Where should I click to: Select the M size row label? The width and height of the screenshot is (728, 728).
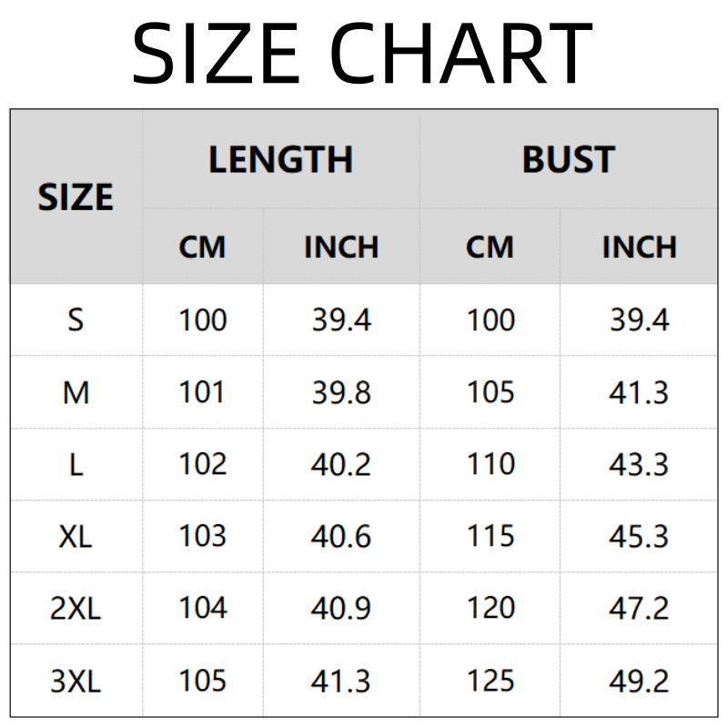[x=76, y=392]
